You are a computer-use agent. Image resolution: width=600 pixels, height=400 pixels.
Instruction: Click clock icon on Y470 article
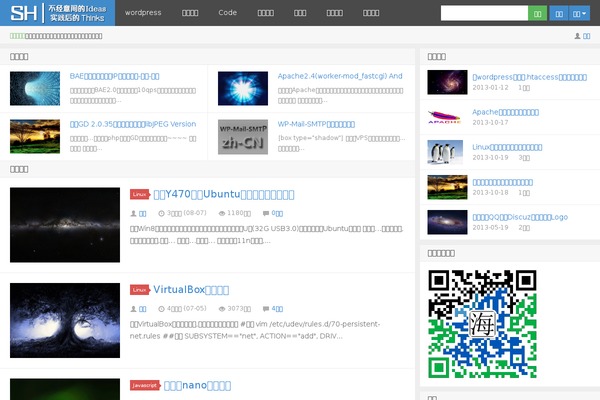(x=161, y=214)
